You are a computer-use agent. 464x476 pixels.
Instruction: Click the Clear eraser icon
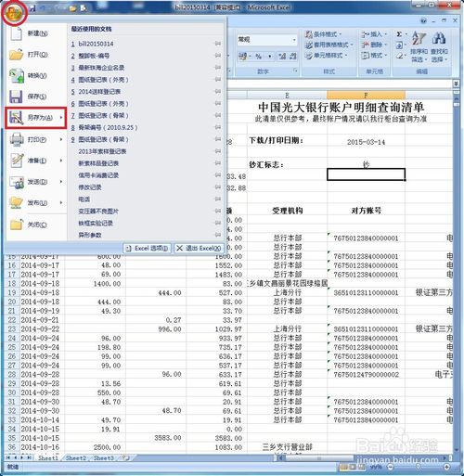pos(400,56)
